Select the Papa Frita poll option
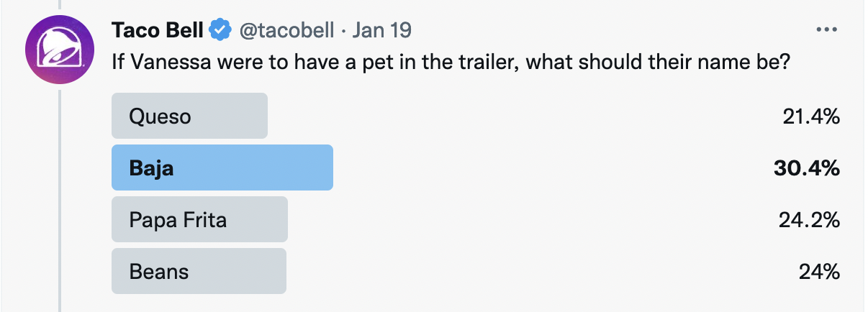 coord(199,219)
